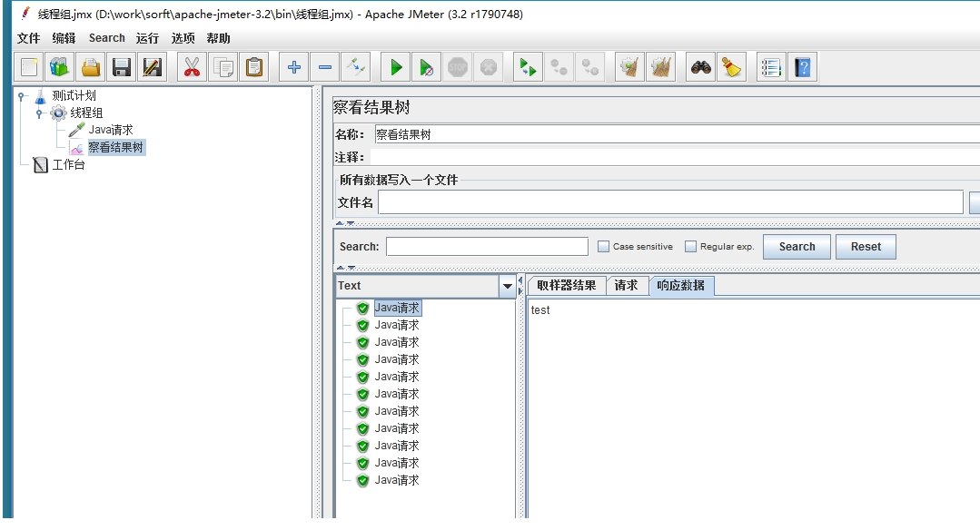Click the Shutdown cross icon
The height and width of the screenshot is (530, 980).
pos(489,67)
